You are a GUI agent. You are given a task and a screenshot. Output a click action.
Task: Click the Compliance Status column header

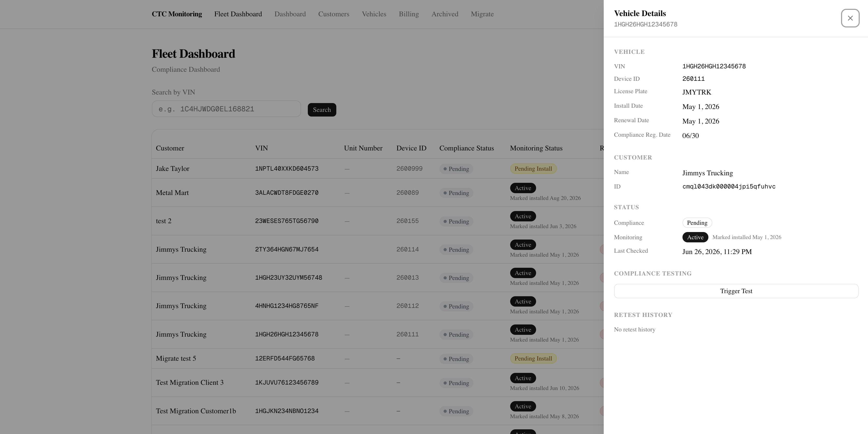(x=466, y=148)
